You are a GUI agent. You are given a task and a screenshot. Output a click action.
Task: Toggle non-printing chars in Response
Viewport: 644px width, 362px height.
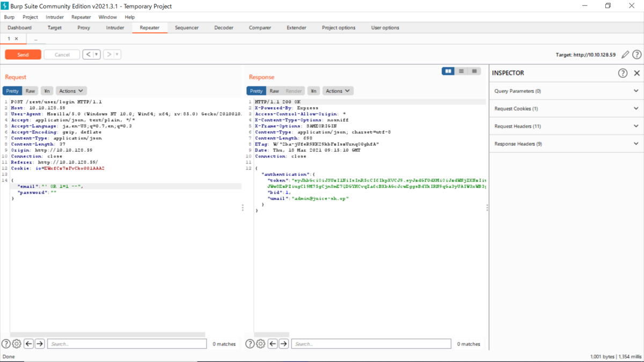coord(314,91)
